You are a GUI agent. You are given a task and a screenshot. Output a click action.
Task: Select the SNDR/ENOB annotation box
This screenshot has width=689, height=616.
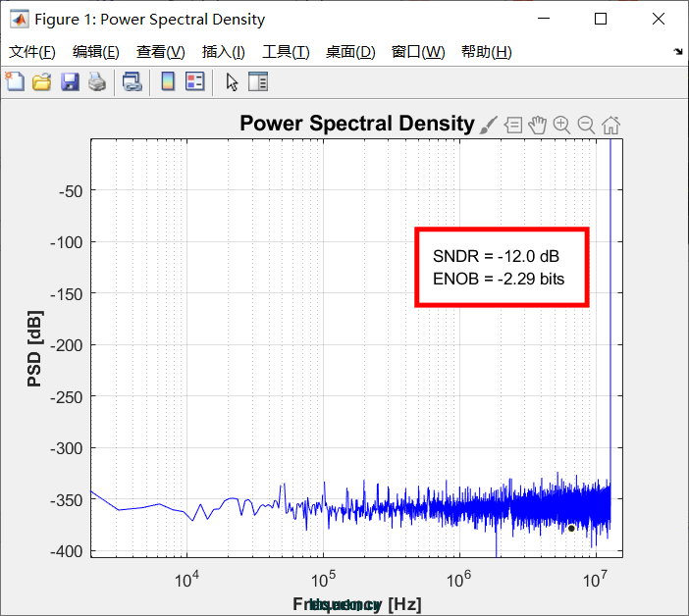click(x=502, y=268)
